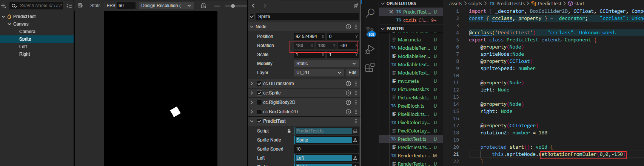Collapse the PredictTest component section
This screenshot has height=166, width=644.
coord(252,121)
